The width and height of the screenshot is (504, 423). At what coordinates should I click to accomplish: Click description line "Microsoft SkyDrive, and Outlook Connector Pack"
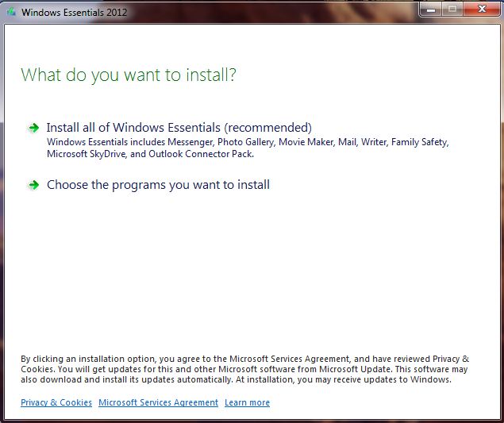(150, 154)
